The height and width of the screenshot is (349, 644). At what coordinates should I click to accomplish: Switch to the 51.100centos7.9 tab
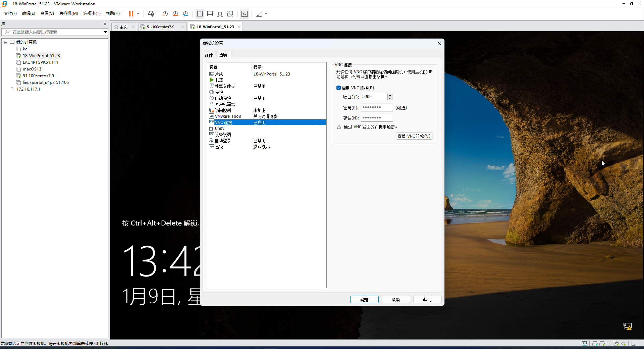point(160,27)
